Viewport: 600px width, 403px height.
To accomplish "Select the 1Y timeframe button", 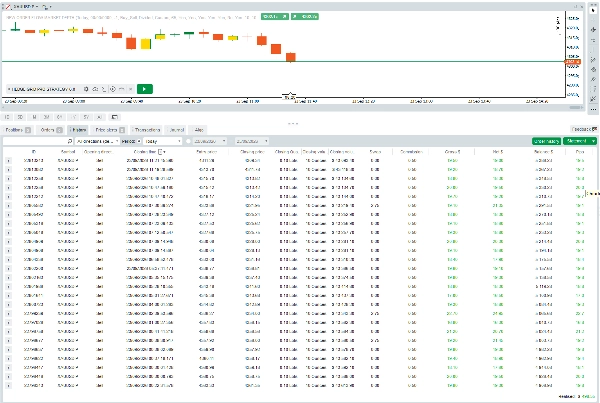I will pos(73,117).
